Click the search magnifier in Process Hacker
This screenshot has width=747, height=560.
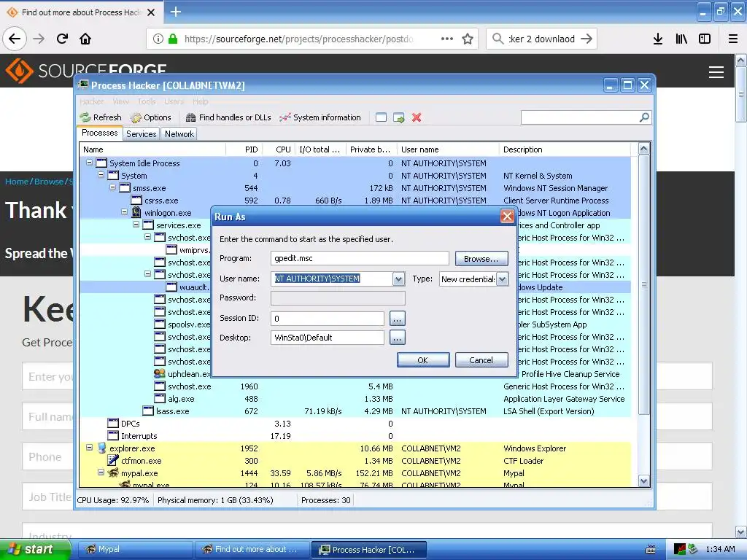coord(644,117)
